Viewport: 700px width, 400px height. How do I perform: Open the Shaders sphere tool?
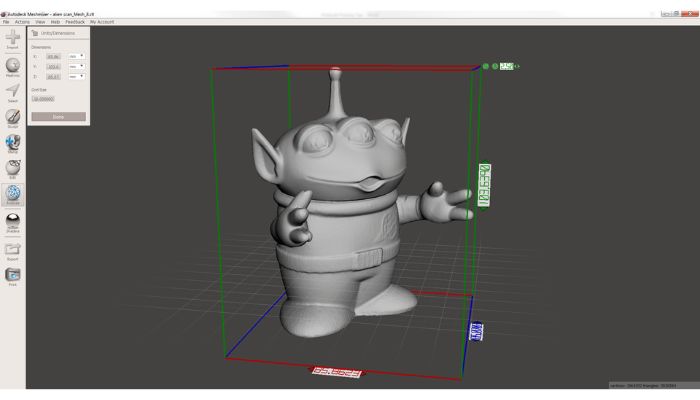(12, 222)
